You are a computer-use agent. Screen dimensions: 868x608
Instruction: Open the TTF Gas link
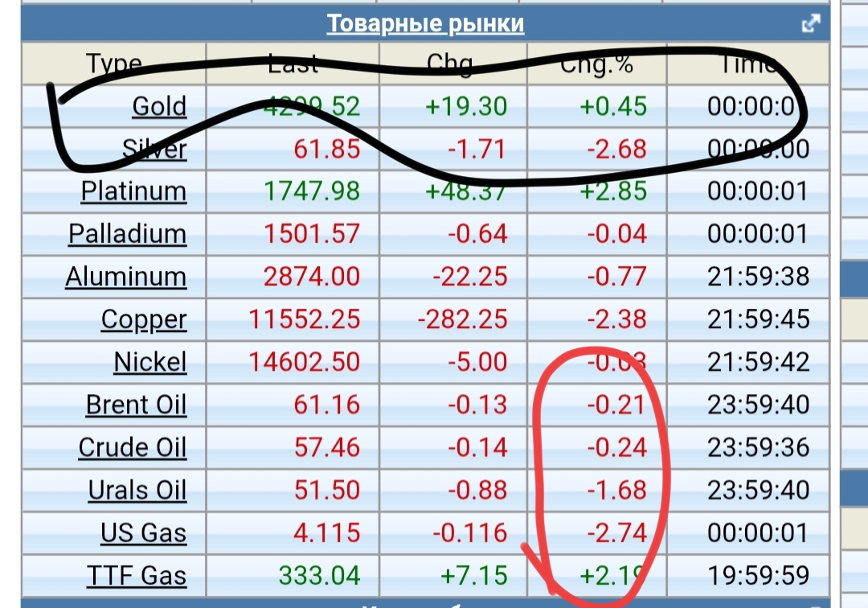[x=137, y=575]
